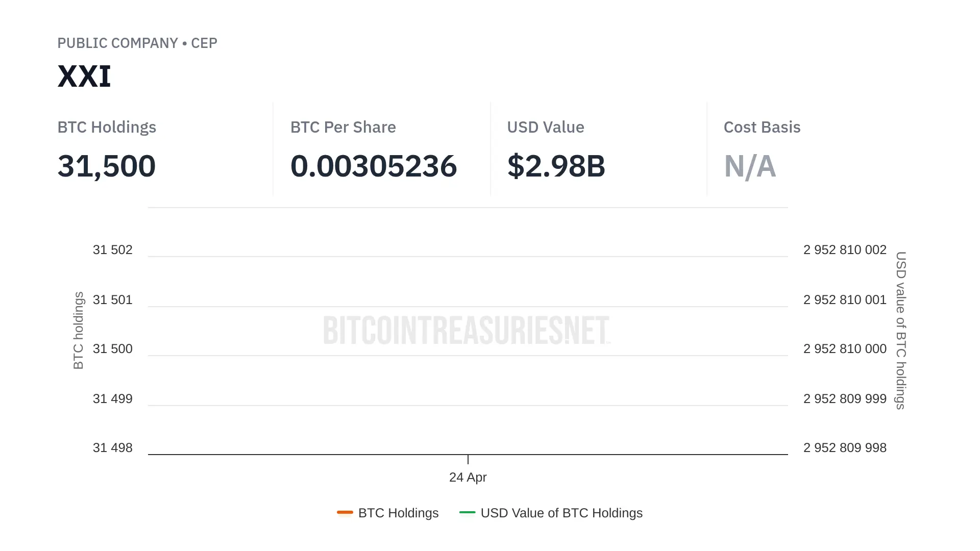Screen dimensions: 980x551
Task: Click the PUBLIC COMPANY • CEP label
Action: pos(137,43)
